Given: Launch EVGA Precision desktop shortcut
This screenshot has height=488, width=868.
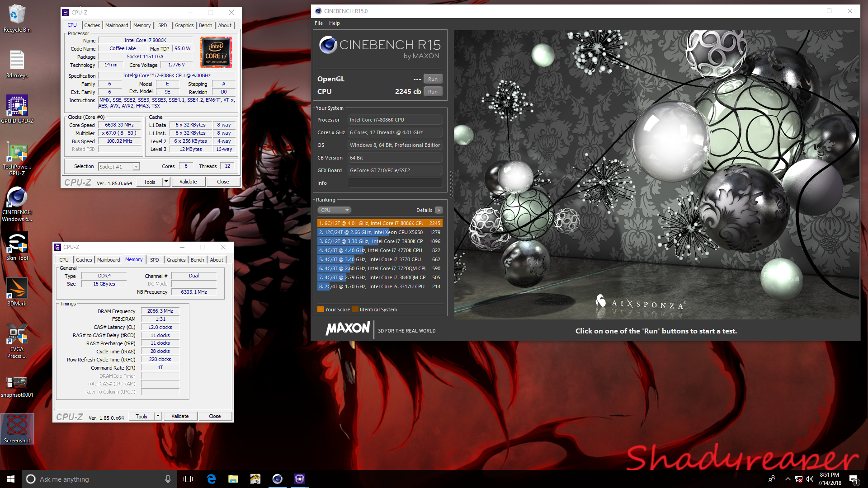Looking at the screenshot, I should (x=17, y=341).
